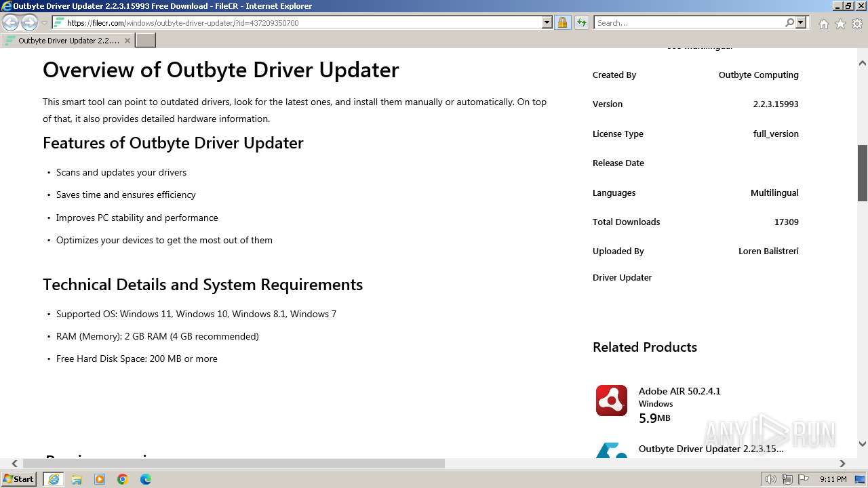Go forward with the IE forward arrow
The height and width of the screenshot is (488, 868).
coord(29,22)
